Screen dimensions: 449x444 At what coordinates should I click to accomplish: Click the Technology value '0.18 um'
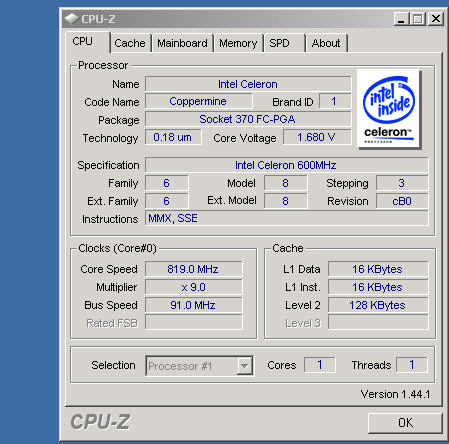173,137
